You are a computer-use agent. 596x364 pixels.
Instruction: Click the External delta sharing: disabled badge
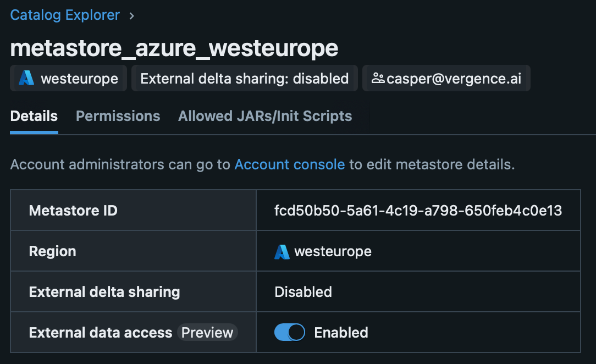point(245,79)
